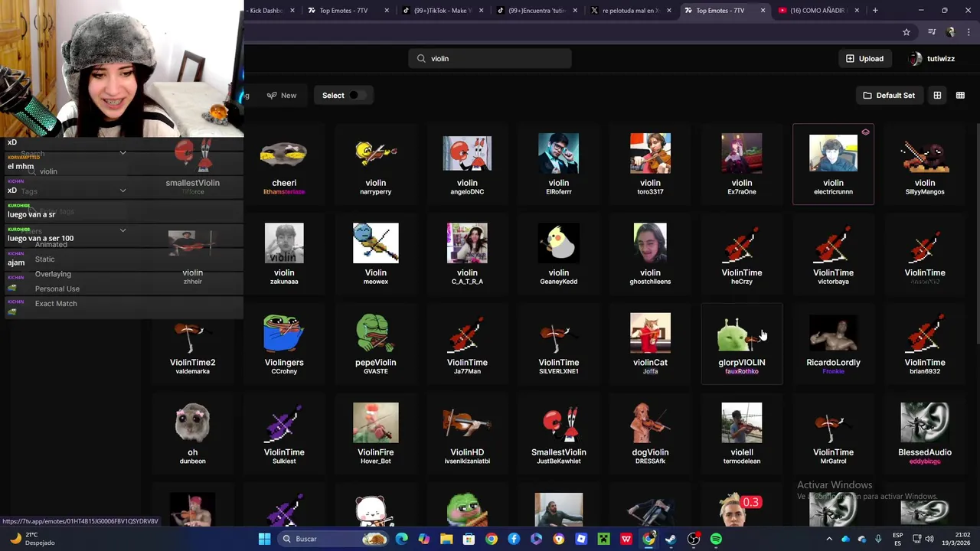Switch to the Kick Dashboard tab

click(x=271, y=10)
